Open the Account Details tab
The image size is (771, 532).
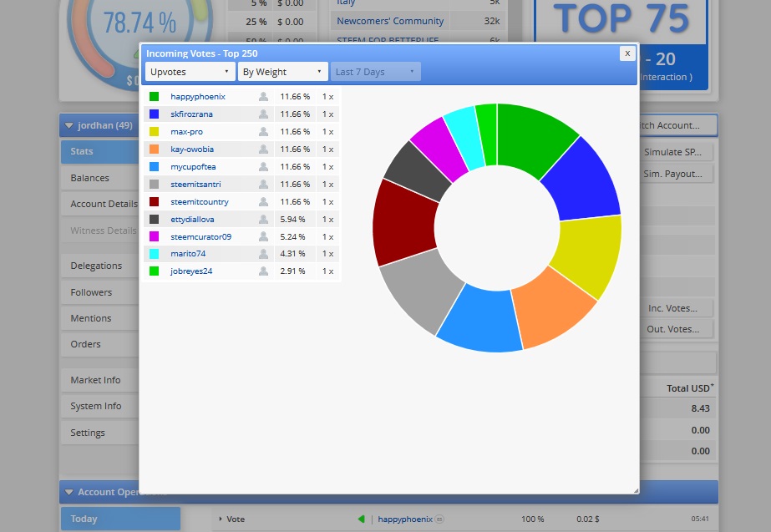100,204
